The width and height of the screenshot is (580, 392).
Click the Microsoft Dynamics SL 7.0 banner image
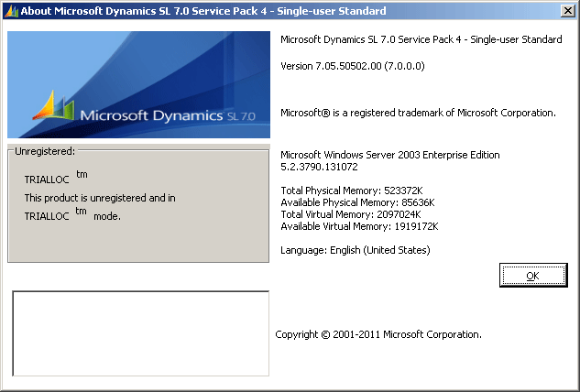pos(138,84)
